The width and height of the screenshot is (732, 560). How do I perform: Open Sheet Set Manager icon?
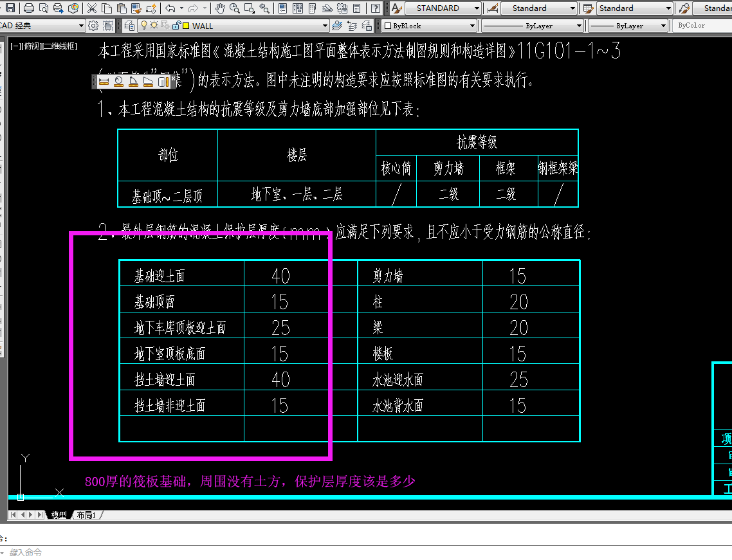click(327, 8)
